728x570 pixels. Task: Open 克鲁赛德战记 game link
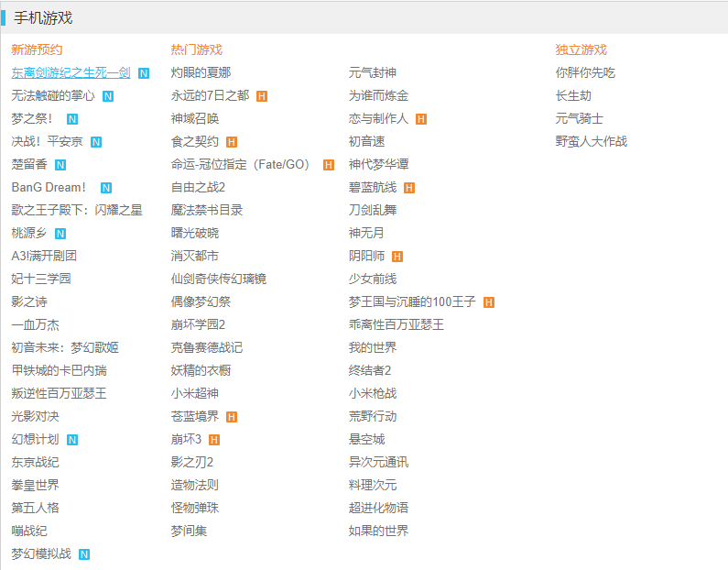[207, 348]
